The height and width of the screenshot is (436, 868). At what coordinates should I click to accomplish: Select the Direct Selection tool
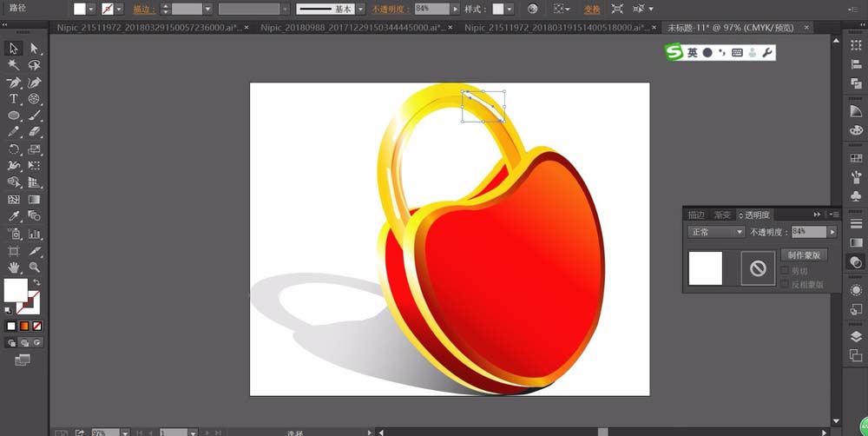(x=35, y=49)
